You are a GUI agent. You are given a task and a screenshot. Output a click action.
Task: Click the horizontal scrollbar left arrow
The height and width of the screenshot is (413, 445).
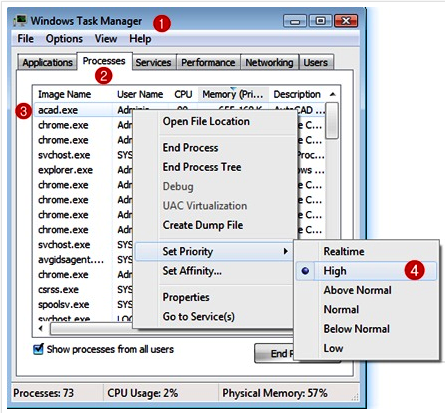click(41, 329)
